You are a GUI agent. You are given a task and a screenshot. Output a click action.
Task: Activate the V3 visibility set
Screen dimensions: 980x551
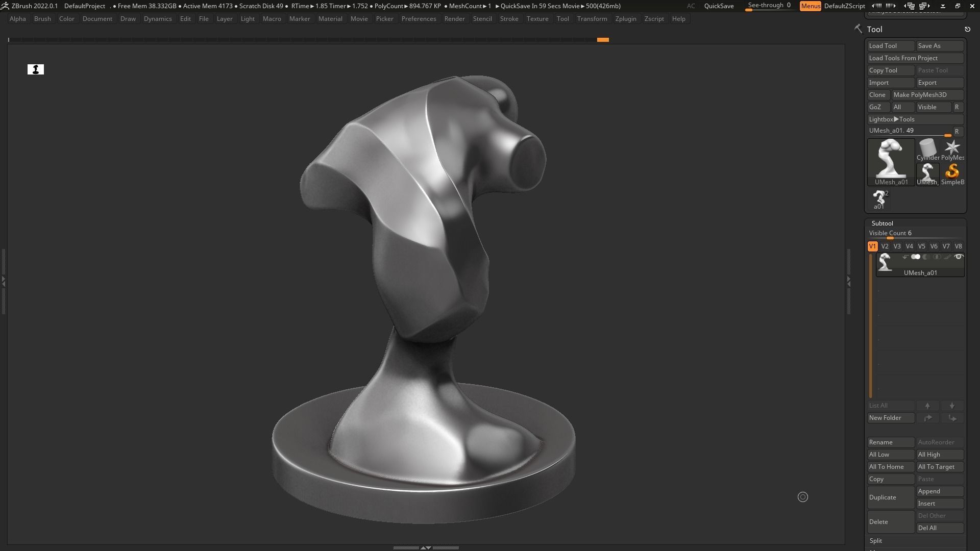click(897, 246)
